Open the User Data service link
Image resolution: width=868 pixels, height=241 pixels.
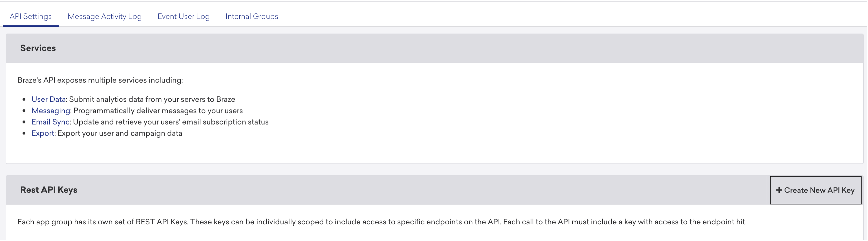coord(48,100)
